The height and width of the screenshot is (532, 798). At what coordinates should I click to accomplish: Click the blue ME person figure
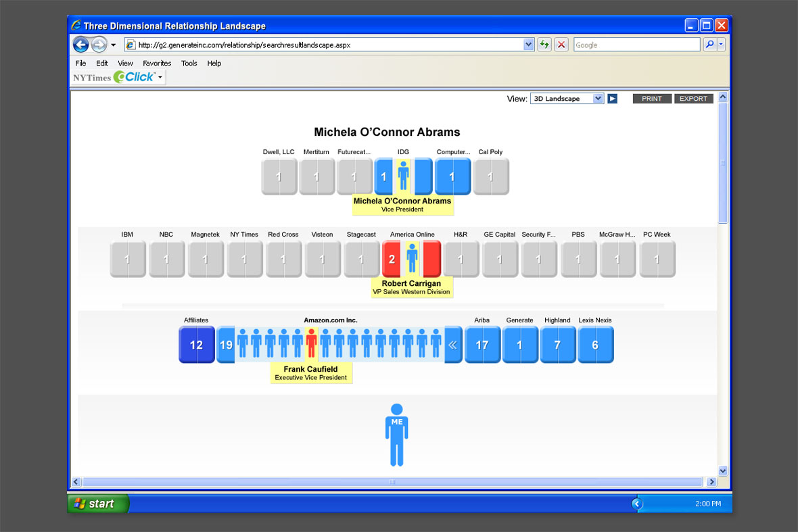click(x=396, y=435)
